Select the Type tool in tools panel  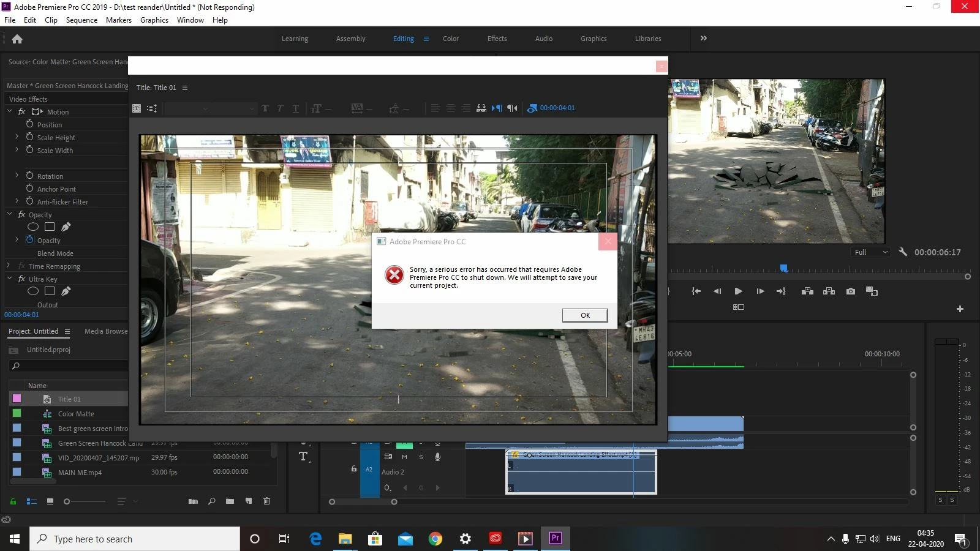pos(303,457)
